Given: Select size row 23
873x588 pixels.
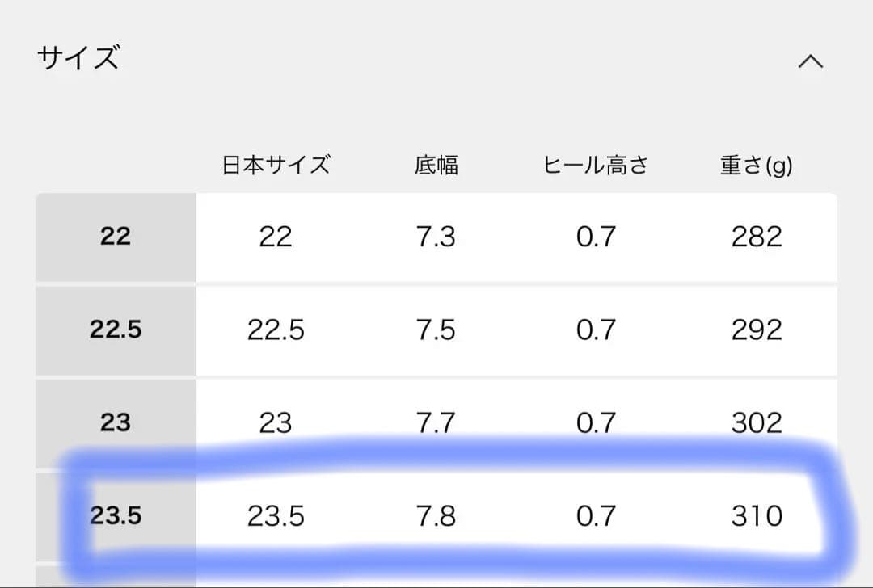Looking at the screenshot, I should click(x=115, y=422).
